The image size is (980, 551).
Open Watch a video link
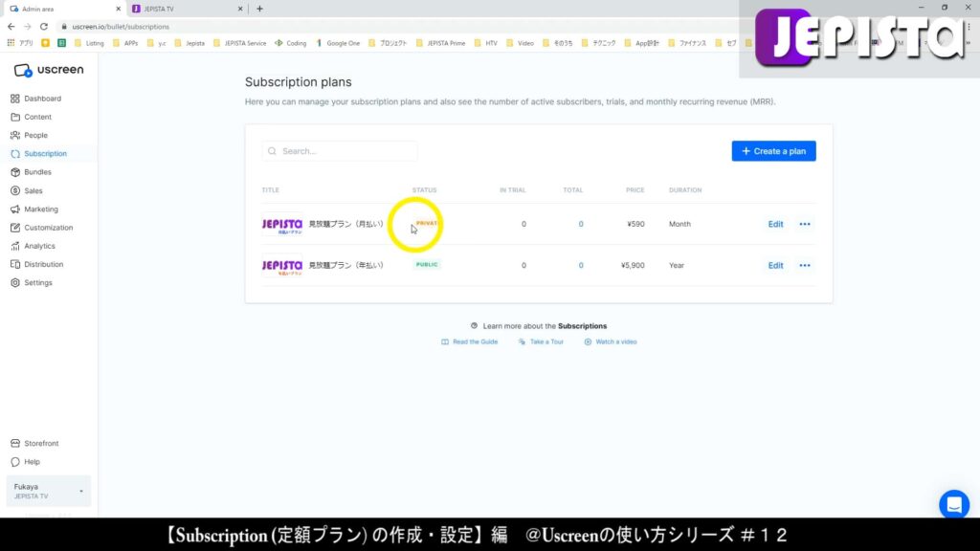[x=611, y=342]
